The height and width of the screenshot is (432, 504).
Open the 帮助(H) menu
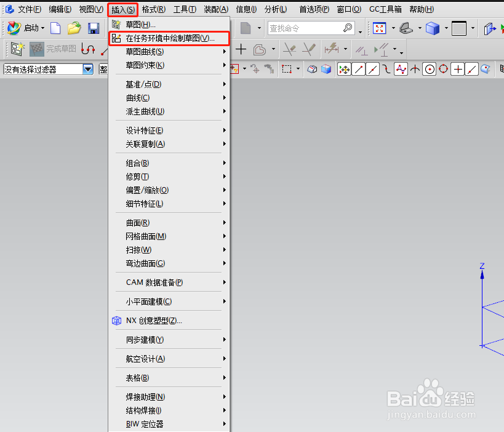coord(422,10)
